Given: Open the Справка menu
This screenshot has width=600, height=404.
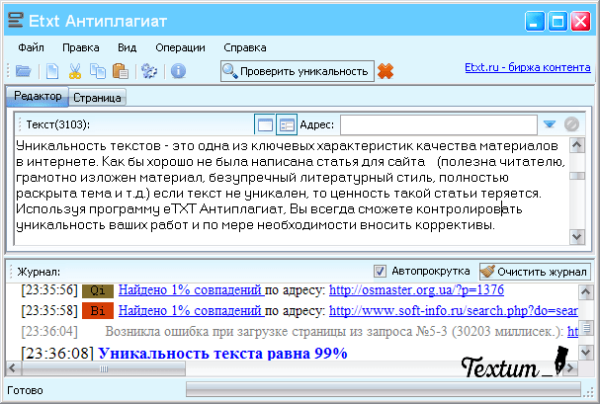Looking at the screenshot, I should [x=245, y=47].
